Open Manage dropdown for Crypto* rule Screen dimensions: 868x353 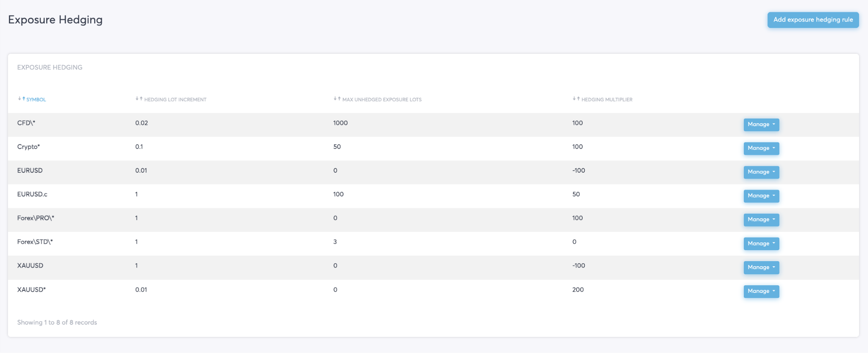[x=761, y=148]
